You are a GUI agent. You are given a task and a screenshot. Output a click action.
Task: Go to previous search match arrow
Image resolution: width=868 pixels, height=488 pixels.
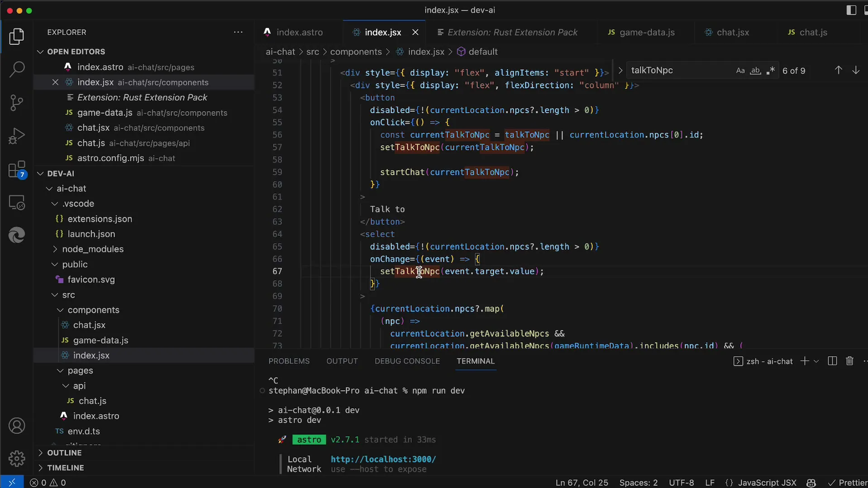[x=838, y=70]
